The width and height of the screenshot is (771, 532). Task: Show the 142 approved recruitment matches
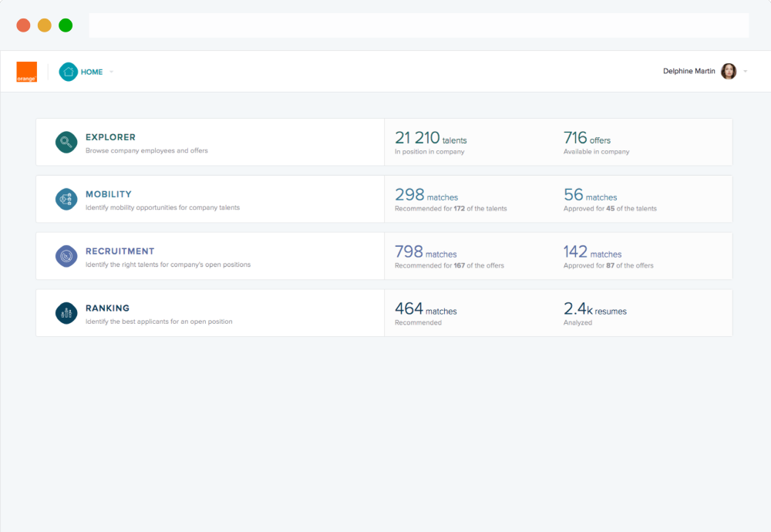tap(592, 253)
